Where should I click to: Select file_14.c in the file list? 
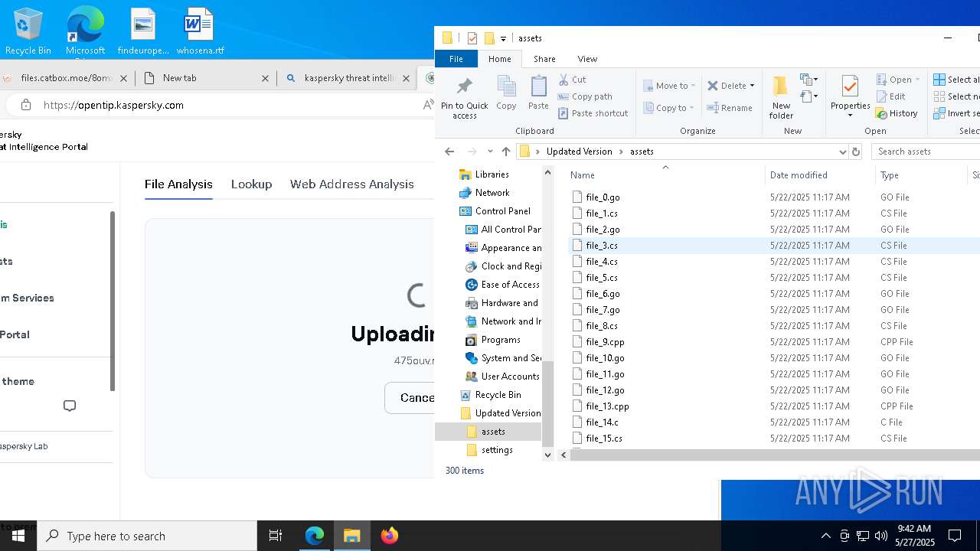pyautogui.click(x=602, y=422)
